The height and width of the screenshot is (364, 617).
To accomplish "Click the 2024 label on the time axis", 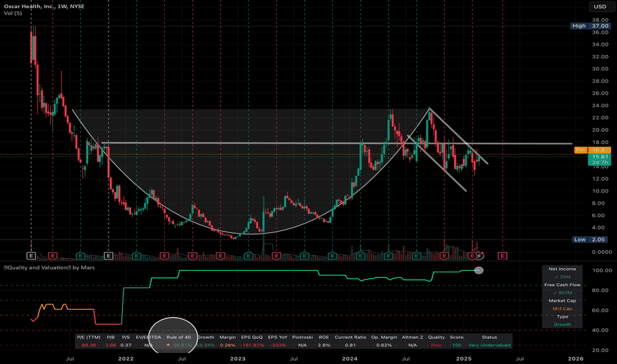I will pyautogui.click(x=350, y=359).
